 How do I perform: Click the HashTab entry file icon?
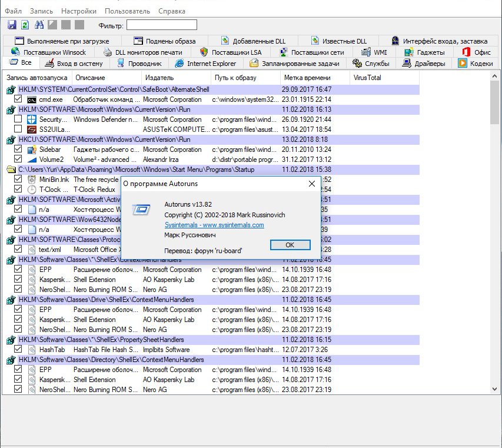tap(32, 350)
